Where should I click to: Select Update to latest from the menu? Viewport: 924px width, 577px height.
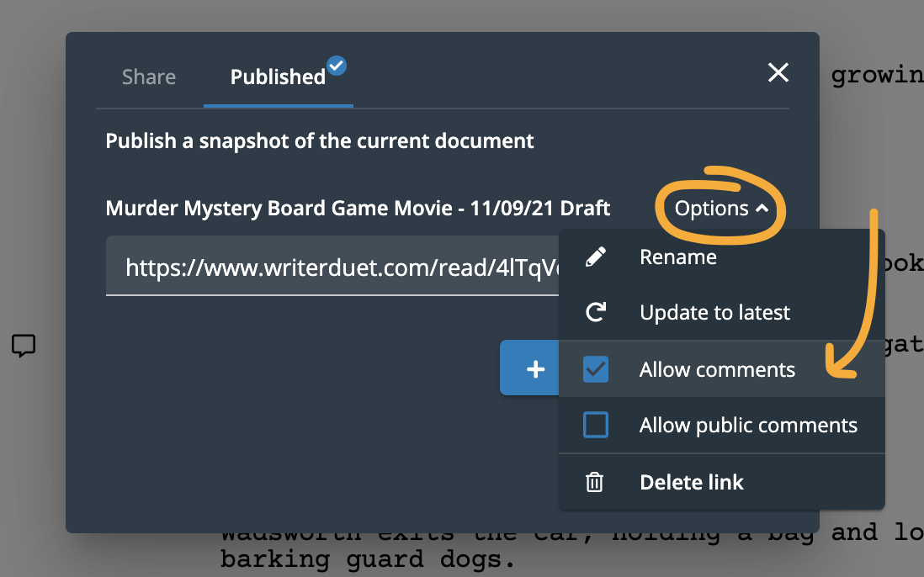[714, 312]
